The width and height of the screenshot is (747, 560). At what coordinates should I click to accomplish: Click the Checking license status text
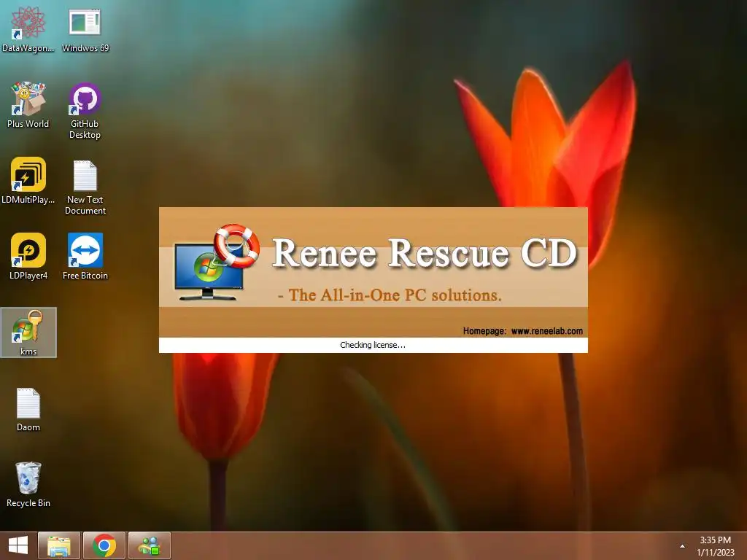pos(373,345)
